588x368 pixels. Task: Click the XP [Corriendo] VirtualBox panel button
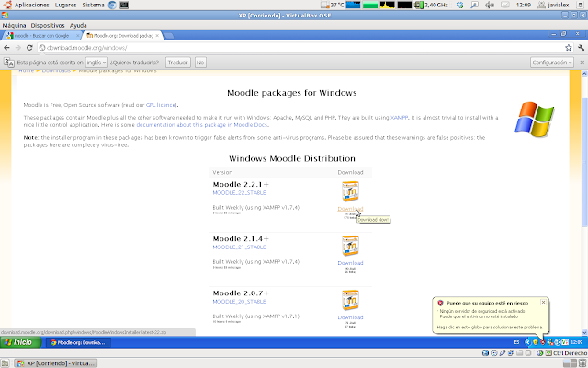[55, 363]
